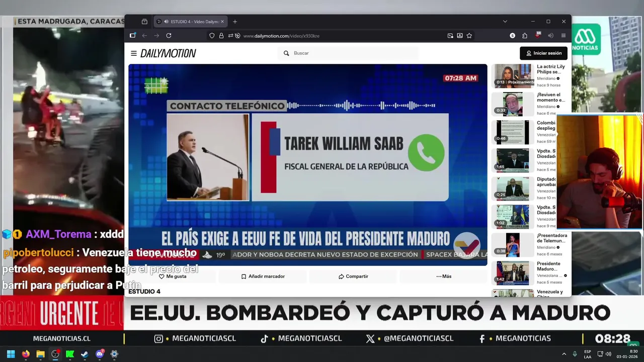Screen dimensions: 644x362
Task: Switch the ESP LAA input language
Action: click(x=588, y=354)
